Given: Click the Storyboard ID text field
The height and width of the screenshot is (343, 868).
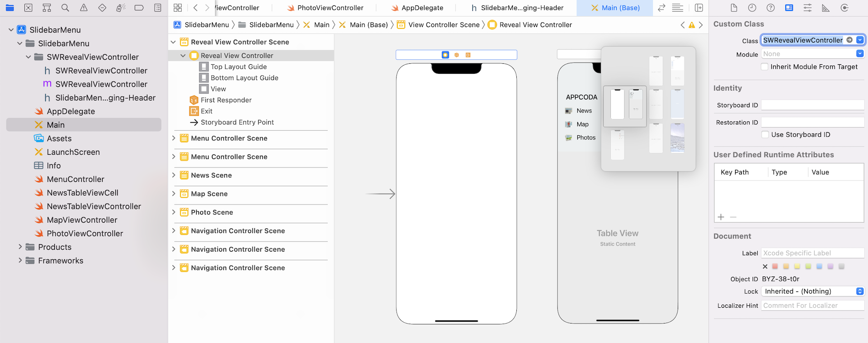Looking at the screenshot, I should point(812,105).
